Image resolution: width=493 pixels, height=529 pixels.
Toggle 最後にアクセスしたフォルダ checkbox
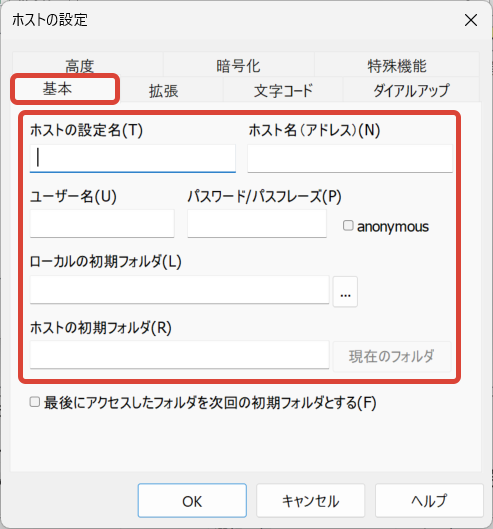click(35, 402)
